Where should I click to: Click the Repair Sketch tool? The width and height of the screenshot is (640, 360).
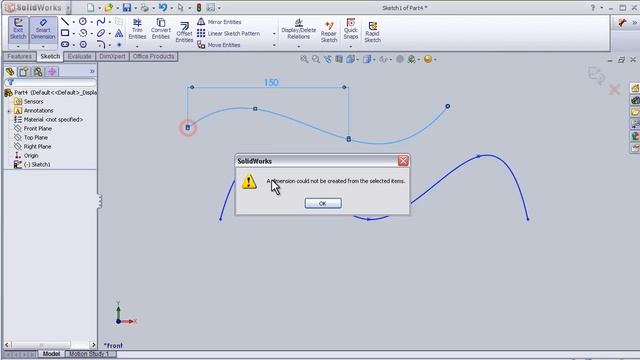point(329,32)
